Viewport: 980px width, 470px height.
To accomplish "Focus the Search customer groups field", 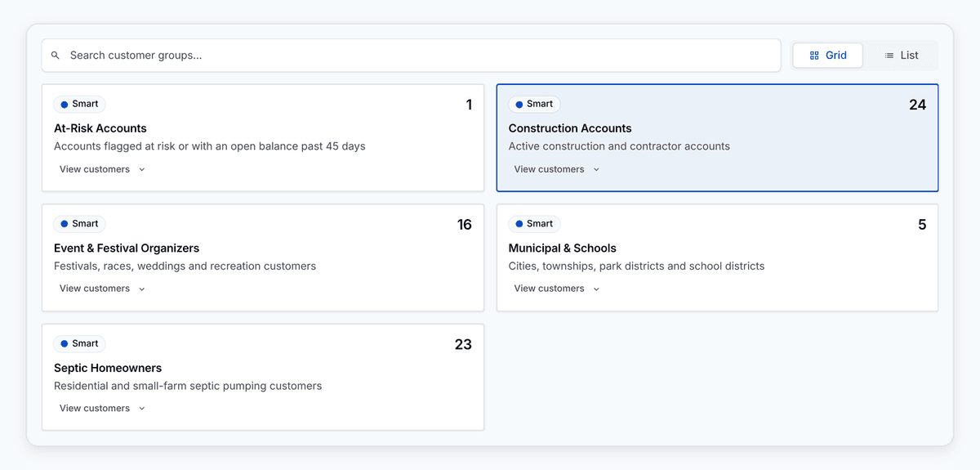I will 412,56.
